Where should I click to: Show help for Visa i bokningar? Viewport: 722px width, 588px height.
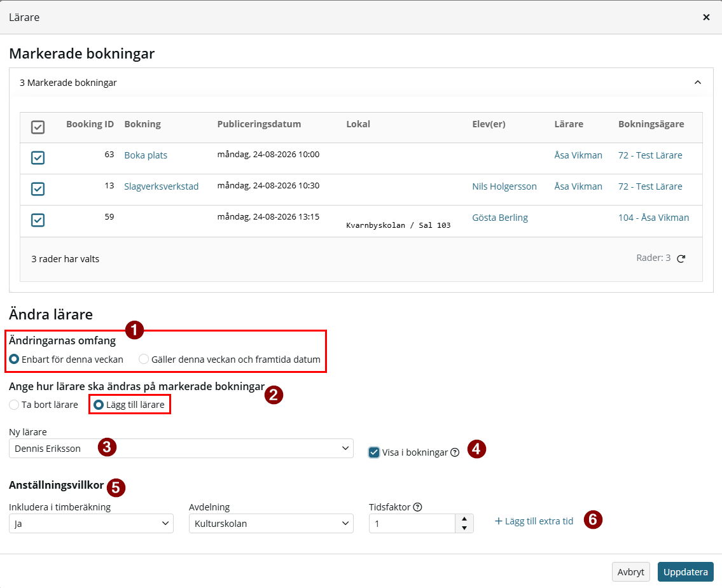[x=455, y=452]
